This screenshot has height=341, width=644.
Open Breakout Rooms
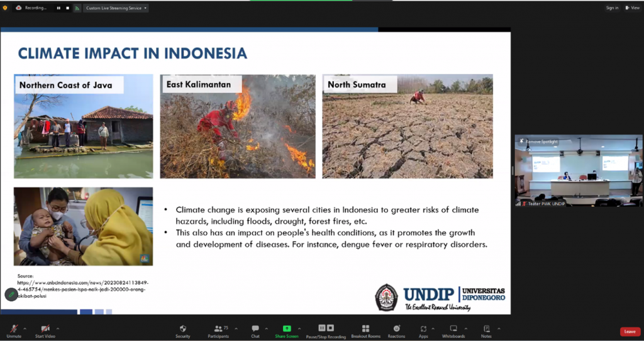click(365, 329)
